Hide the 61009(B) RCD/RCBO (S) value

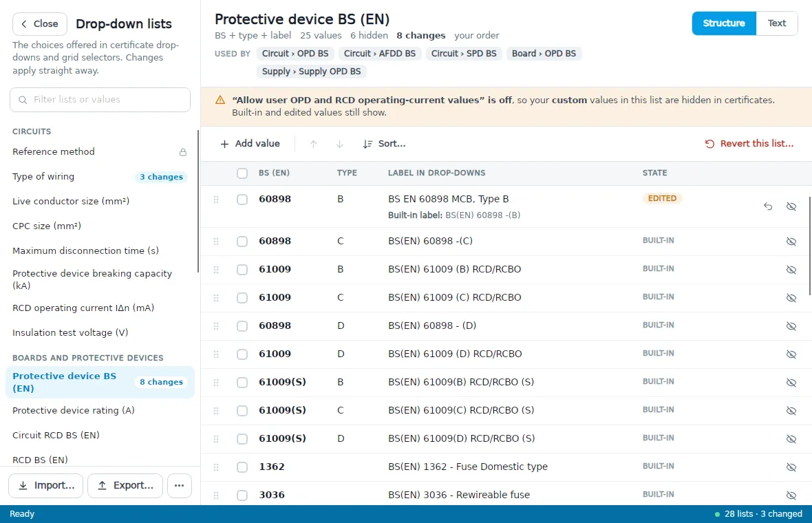[791, 383]
